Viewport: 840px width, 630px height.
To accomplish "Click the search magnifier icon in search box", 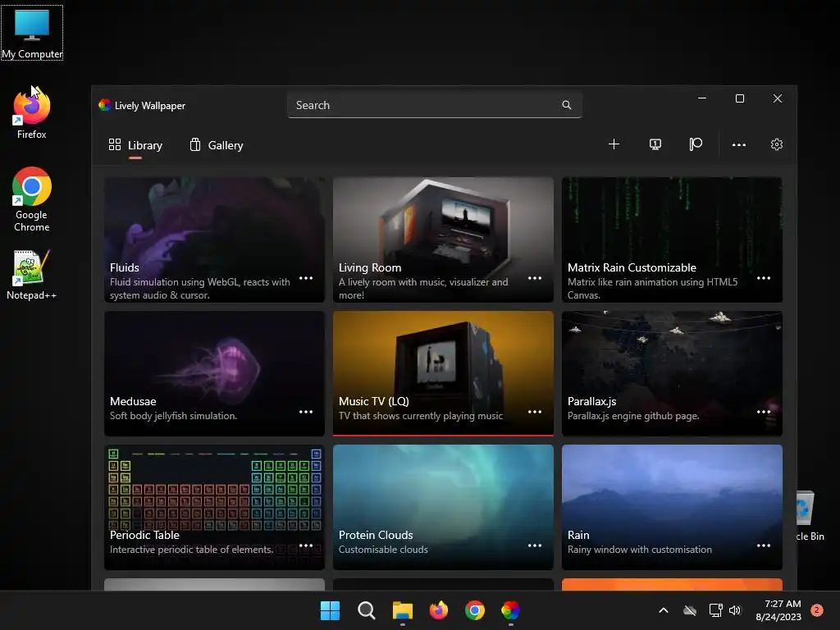I will click(566, 105).
